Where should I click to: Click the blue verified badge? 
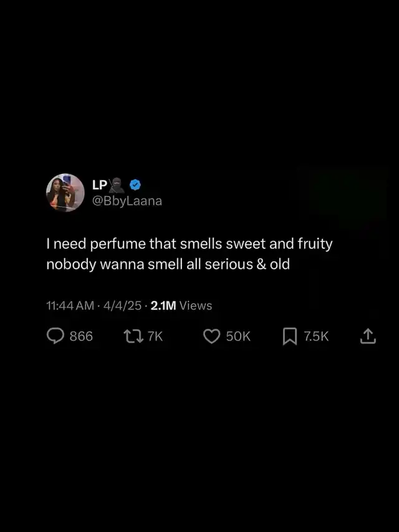tap(135, 185)
